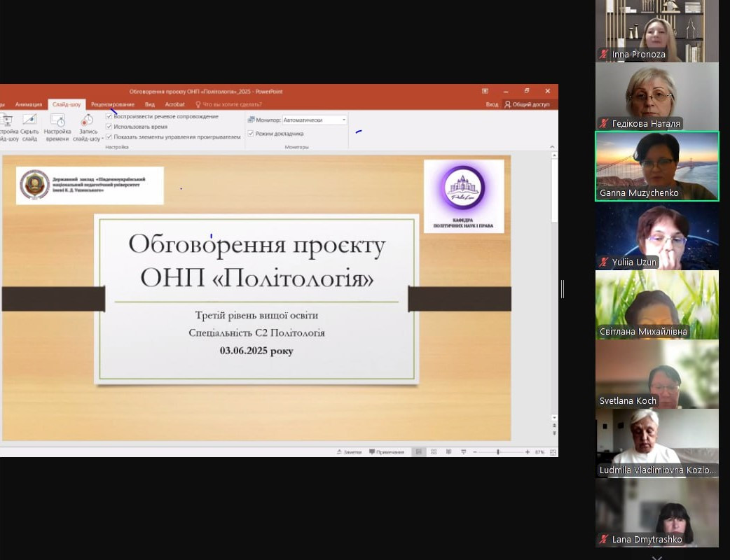Screen dimensions: 730x560
Task: Open the Acrobat ribbon tab
Action: [174, 104]
